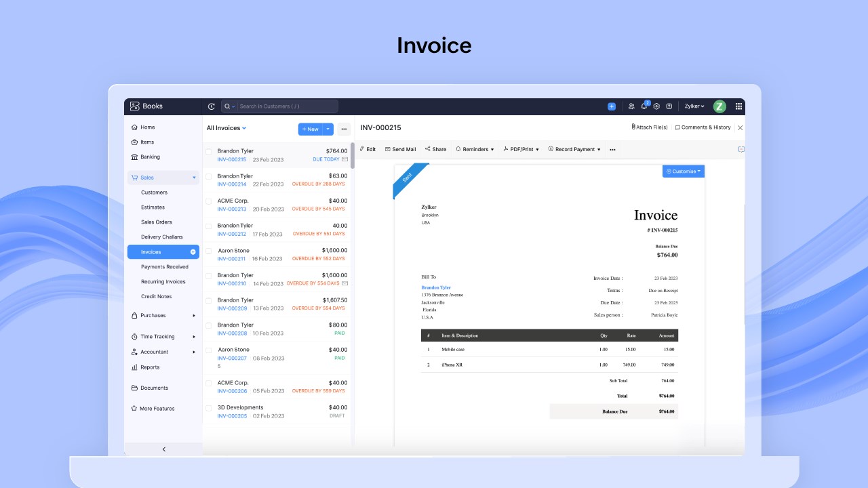Collapse the left sidebar
The height and width of the screenshot is (488, 868).
coord(163,449)
